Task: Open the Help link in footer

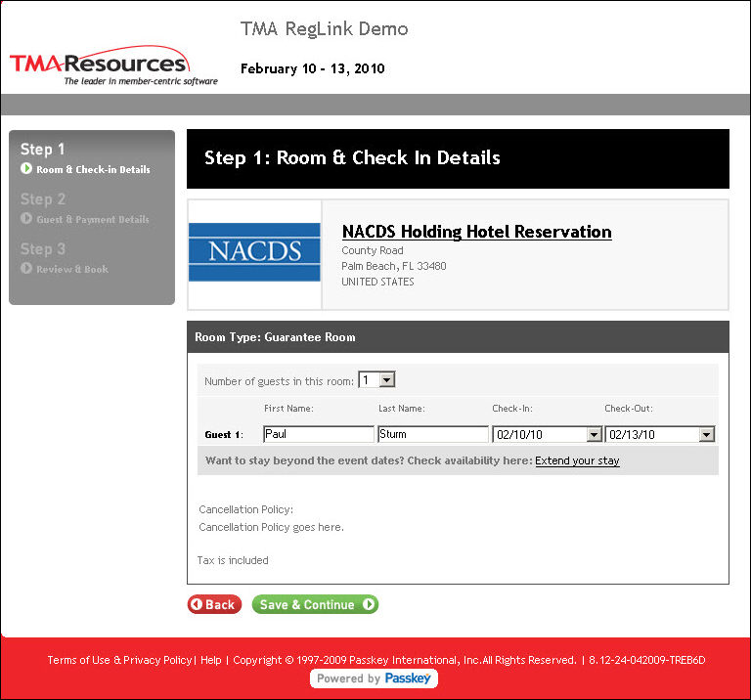Action: [x=211, y=660]
